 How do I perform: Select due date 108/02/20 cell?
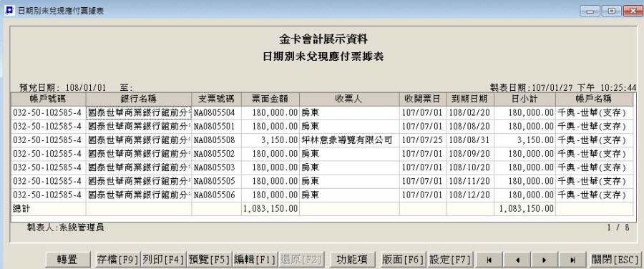coord(470,113)
